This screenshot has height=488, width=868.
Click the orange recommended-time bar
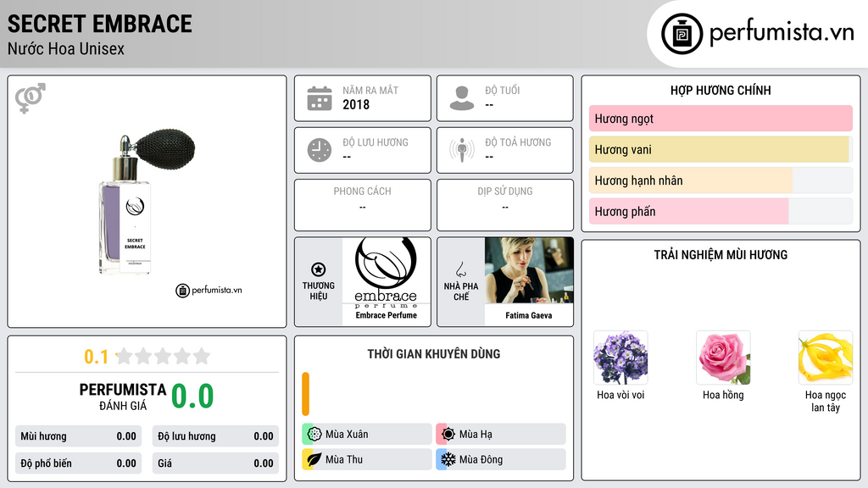(305, 394)
